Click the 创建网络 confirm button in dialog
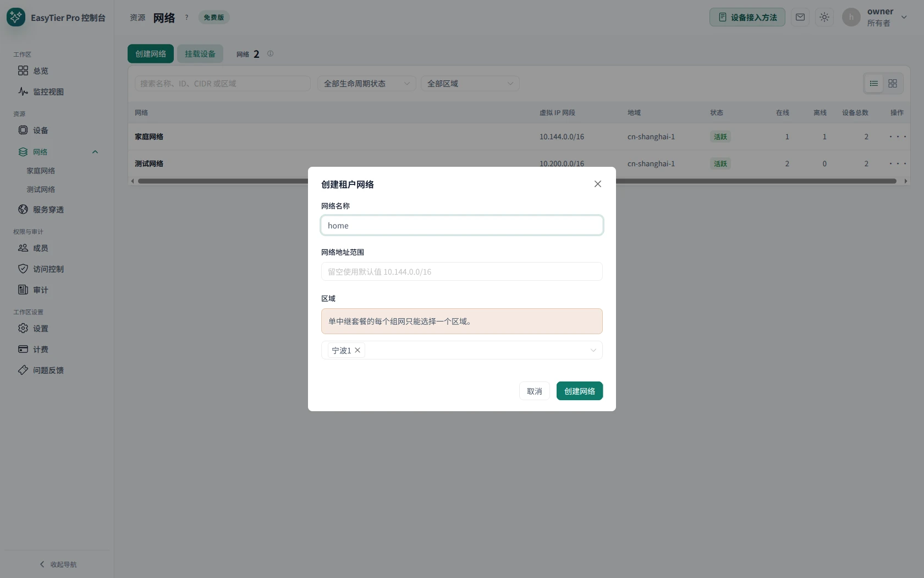The image size is (924, 578). click(x=580, y=391)
